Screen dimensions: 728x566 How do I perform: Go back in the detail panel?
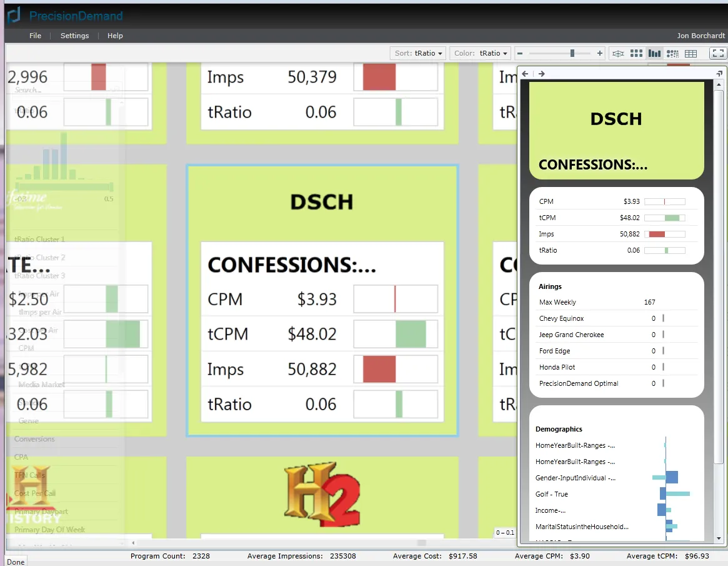(525, 73)
